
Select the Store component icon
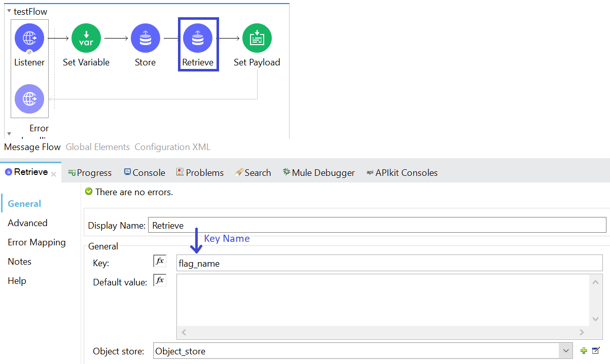[x=146, y=38]
